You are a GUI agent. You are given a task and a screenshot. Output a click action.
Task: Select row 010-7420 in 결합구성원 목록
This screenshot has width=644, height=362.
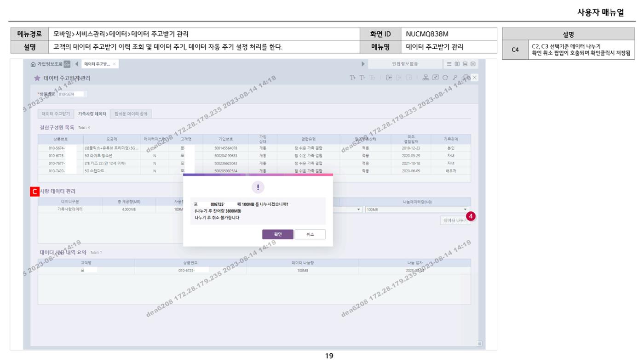pos(255,171)
